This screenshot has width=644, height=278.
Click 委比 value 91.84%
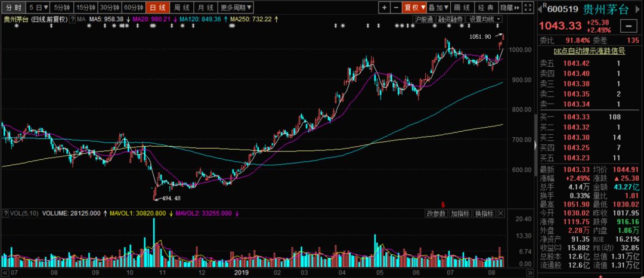[577, 40]
